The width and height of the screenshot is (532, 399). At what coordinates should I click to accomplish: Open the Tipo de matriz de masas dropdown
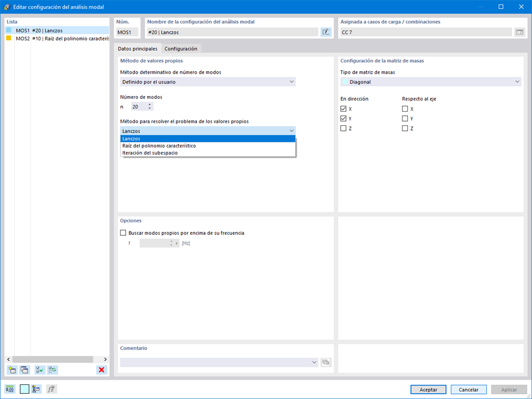point(517,82)
